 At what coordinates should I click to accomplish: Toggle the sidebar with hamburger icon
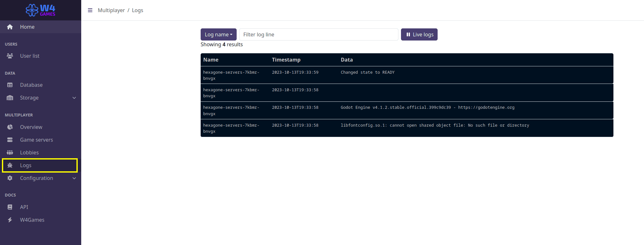(90, 10)
